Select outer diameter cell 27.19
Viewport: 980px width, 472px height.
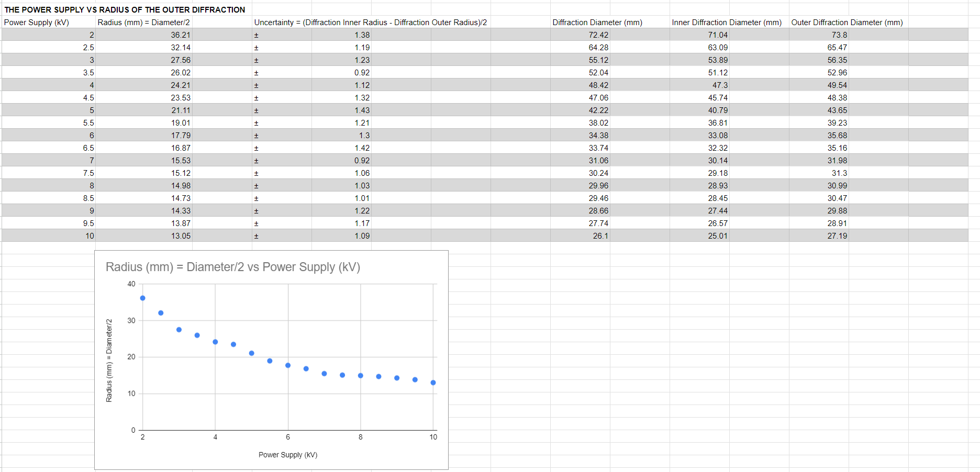pyautogui.click(x=837, y=235)
